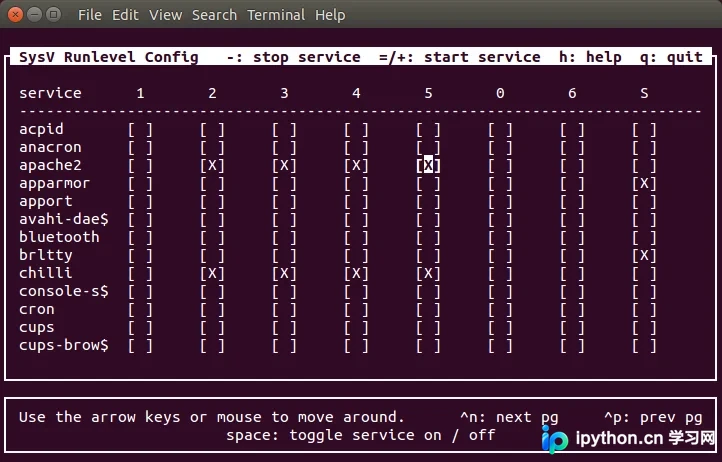
Task: Toggle chilli checkbox in runlevel 4
Action: [x=356, y=273]
